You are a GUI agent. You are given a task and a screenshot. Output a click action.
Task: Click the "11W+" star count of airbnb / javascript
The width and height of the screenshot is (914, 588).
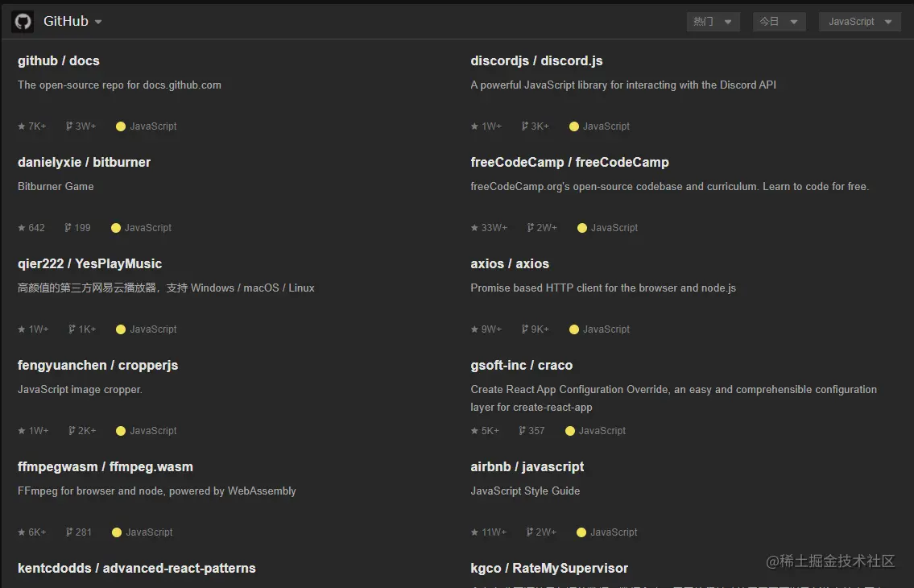[x=494, y=532]
